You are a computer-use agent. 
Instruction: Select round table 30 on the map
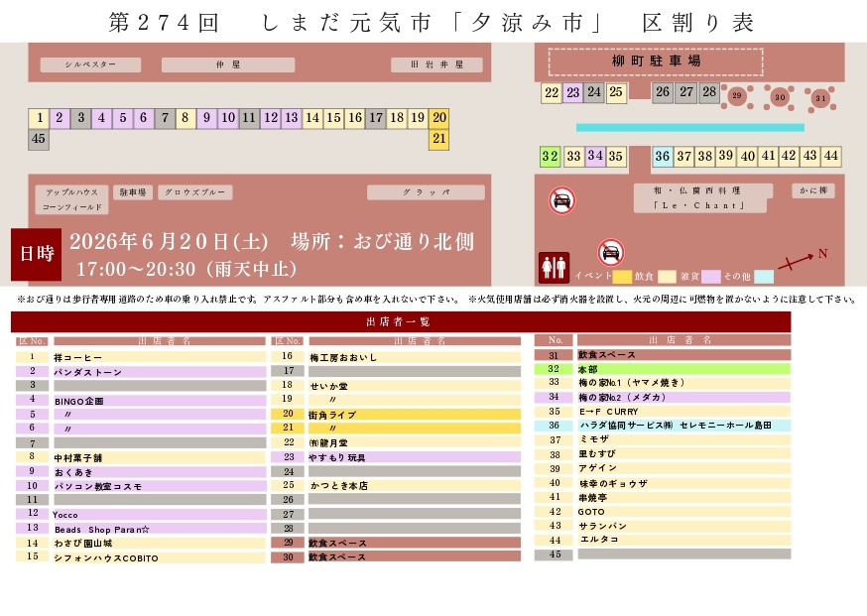point(779,97)
